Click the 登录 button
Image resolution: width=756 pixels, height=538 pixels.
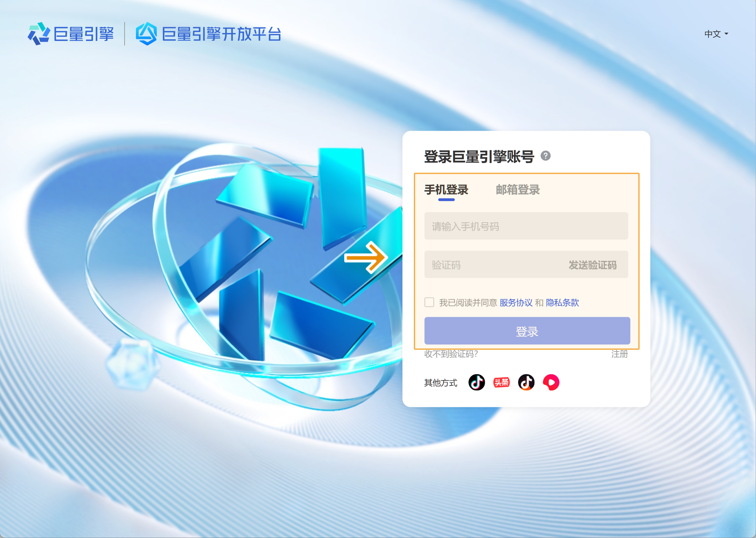527,331
